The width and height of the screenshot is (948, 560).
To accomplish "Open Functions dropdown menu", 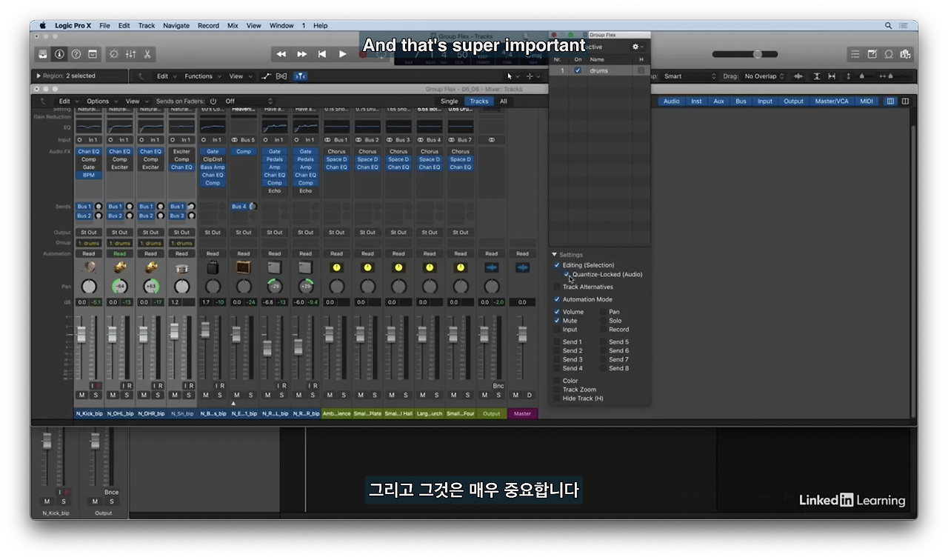I will pyautogui.click(x=201, y=76).
